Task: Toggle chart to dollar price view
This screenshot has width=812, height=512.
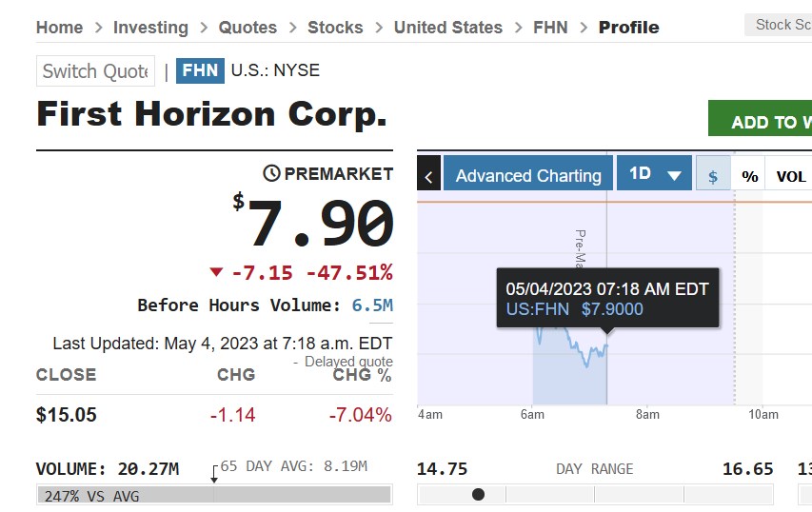Action: point(713,176)
